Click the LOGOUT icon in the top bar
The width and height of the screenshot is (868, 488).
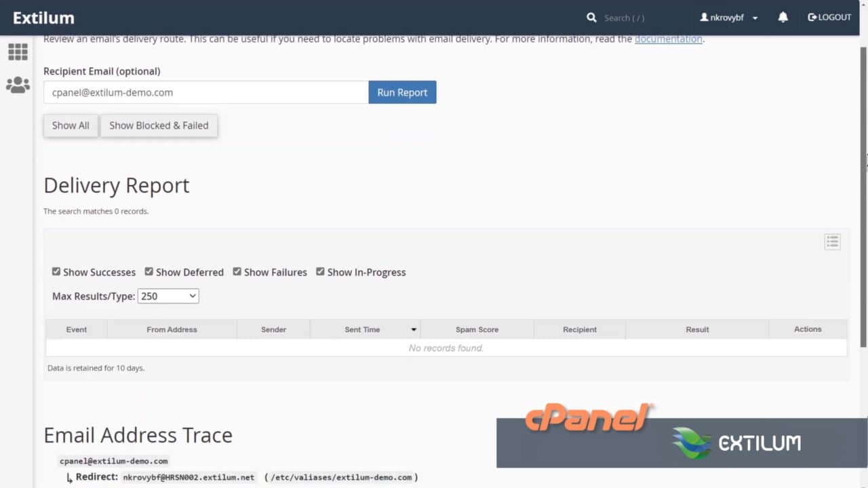point(812,17)
